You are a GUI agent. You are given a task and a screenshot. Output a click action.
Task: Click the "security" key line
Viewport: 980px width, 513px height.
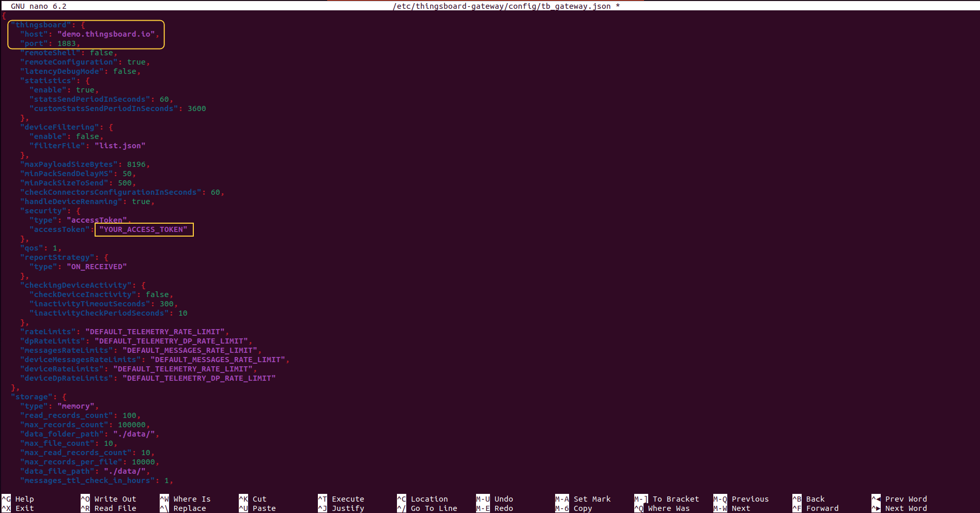coord(50,211)
